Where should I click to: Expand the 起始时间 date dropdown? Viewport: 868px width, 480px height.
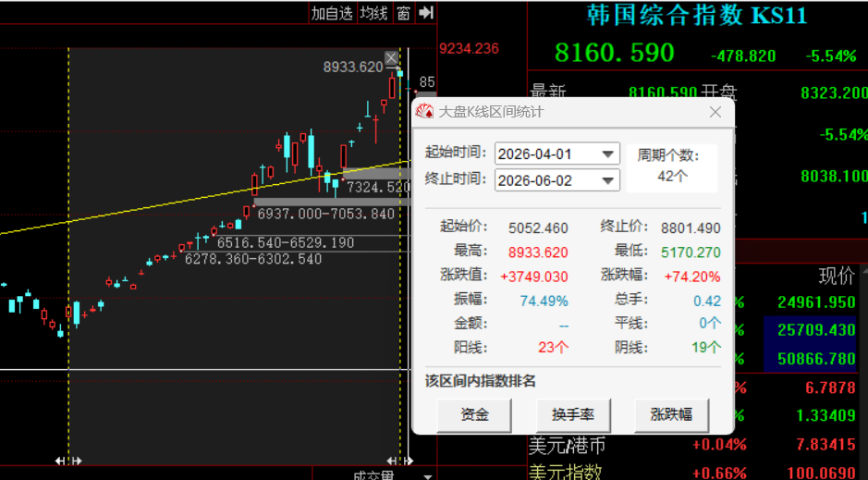(608, 154)
